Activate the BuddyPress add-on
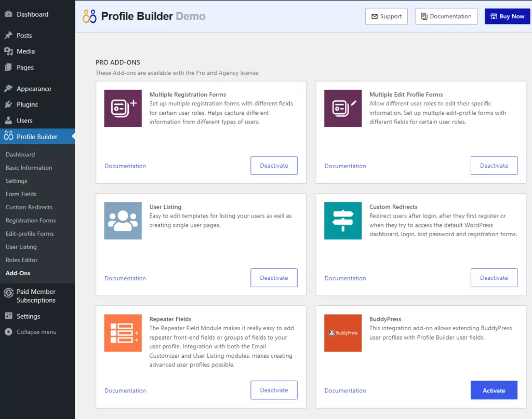This screenshot has height=419, width=532. (x=494, y=390)
